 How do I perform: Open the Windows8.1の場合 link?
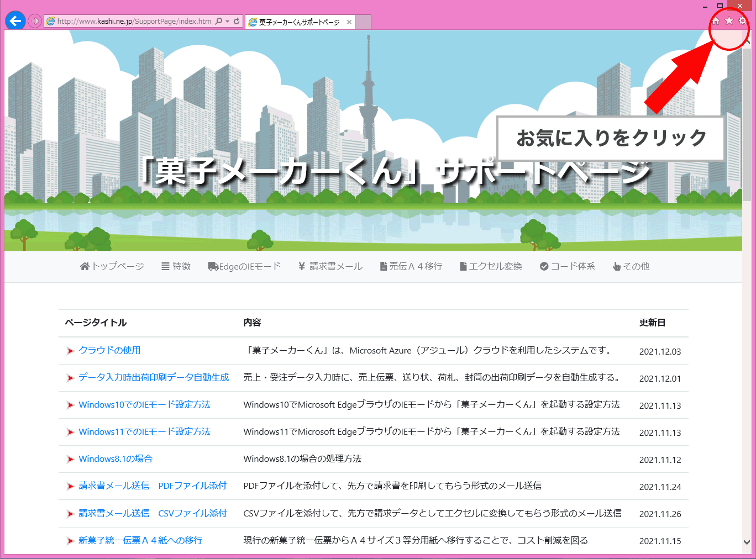point(116,458)
